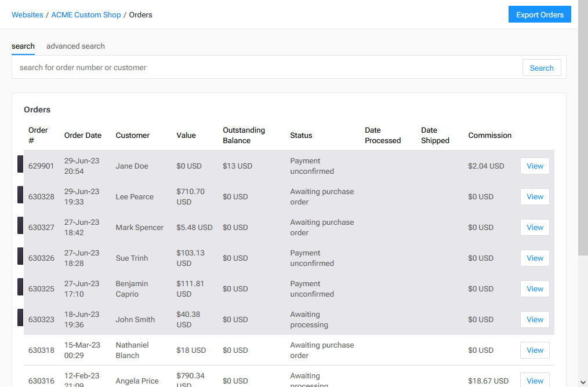
Task: View order 630326 for Sue Trinh
Action: click(x=534, y=258)
